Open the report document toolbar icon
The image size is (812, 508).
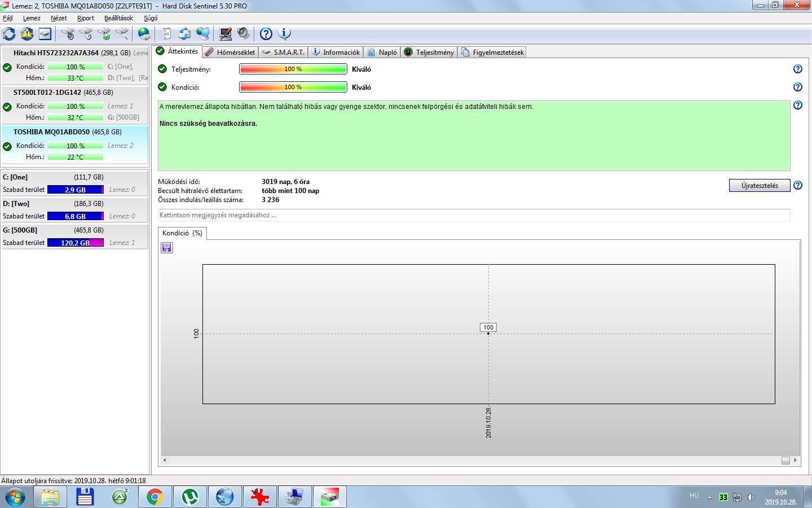point(167,34)
